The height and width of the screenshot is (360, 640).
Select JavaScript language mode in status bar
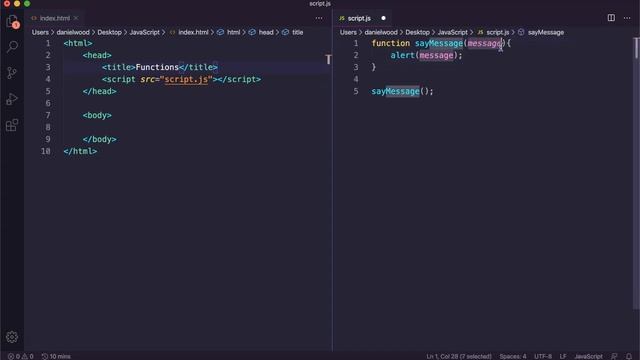[588, 356]
